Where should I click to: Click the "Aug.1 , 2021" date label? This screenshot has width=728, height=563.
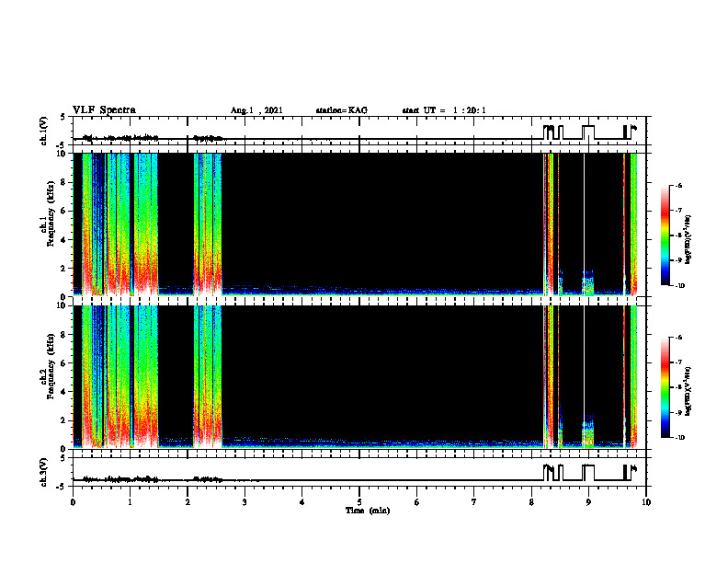256,110
